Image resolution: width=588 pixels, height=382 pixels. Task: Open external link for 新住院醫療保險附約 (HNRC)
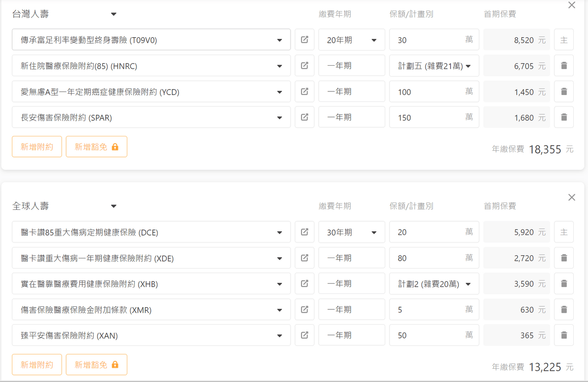tap(304, 66)
